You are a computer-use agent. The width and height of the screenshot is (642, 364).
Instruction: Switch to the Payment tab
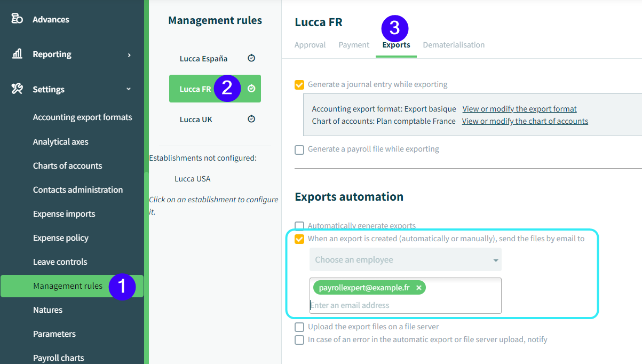pyautogui.click(x=354, y=45)
